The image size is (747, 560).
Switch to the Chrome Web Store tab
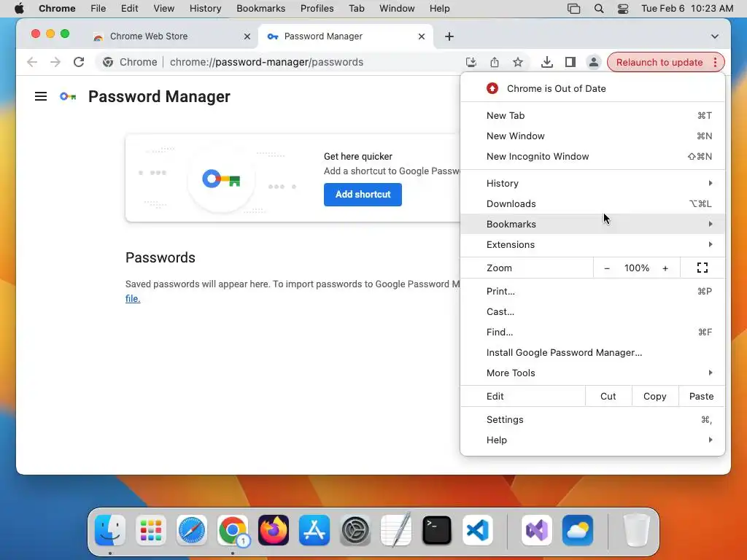click(x=171, y=36)
